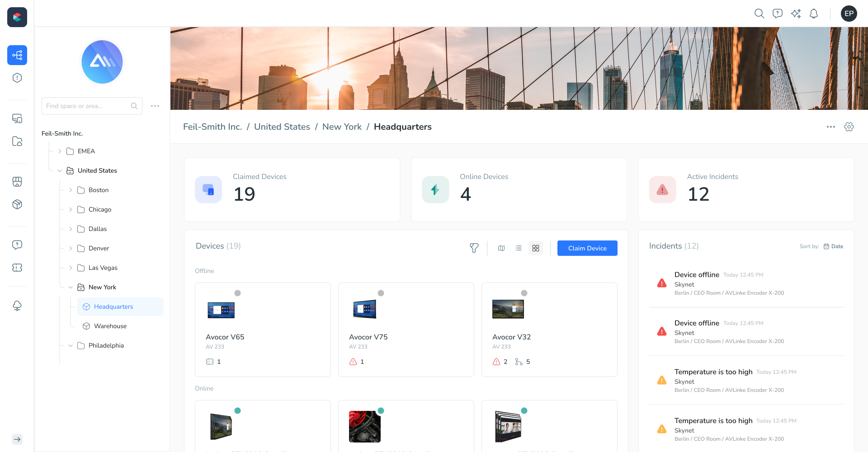Expand the Las Vegas folder

(x=71, y=268)
